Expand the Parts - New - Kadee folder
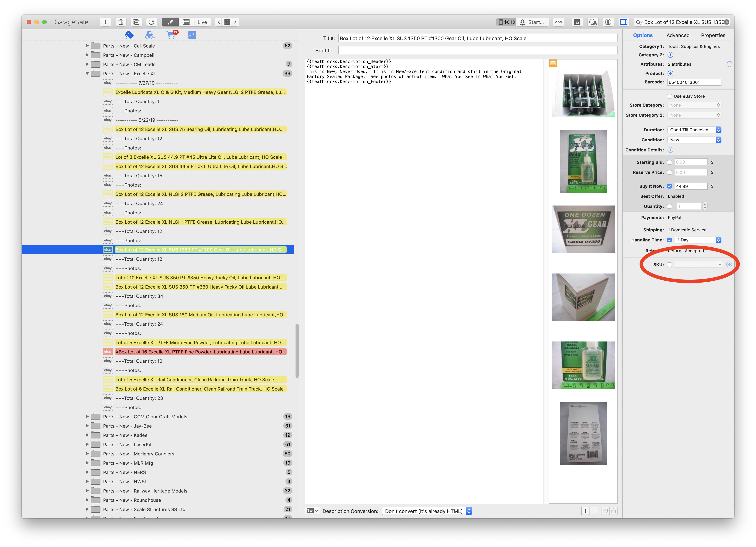This screenshot has width=756, height=547. tap(87, 435)
